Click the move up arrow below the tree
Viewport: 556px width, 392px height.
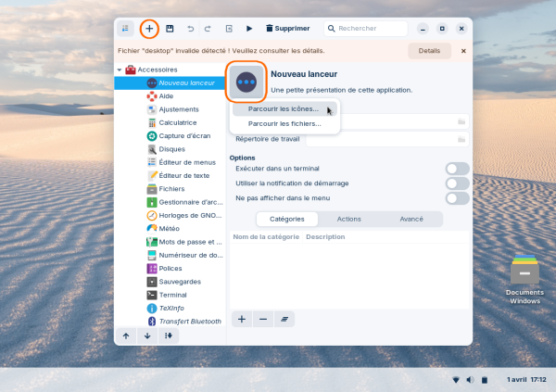point(126,335)
